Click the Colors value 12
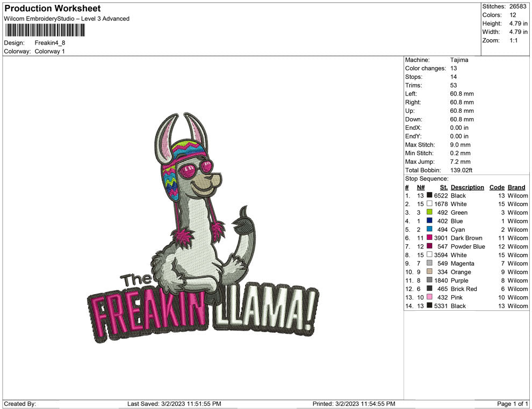Viewport: 532px width, 409px height. coord(513,15)
